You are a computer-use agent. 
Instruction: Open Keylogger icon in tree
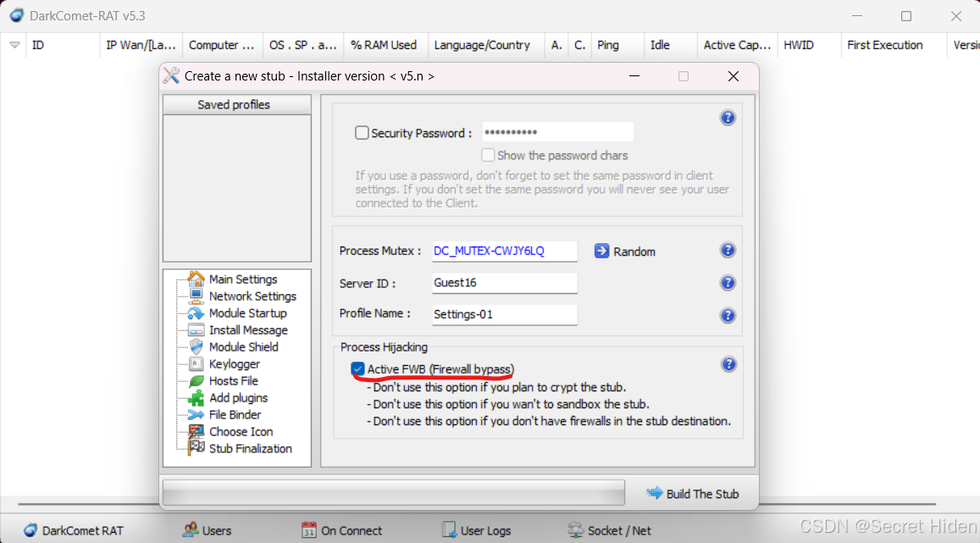click(x=197, y=363)
